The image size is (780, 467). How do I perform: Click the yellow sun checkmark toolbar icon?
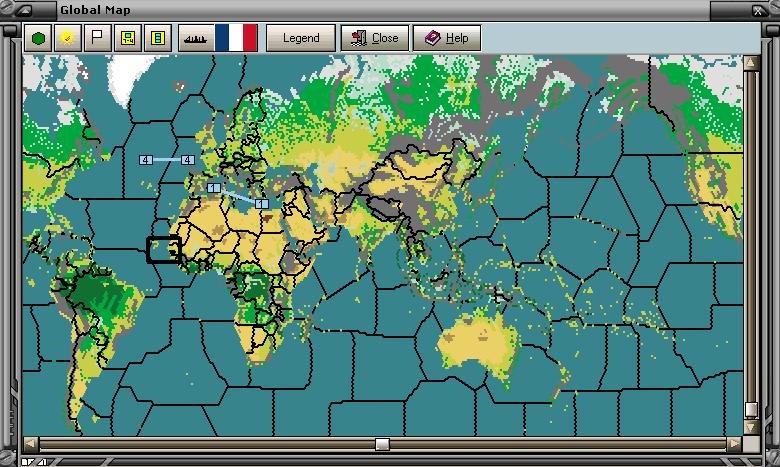68,38
